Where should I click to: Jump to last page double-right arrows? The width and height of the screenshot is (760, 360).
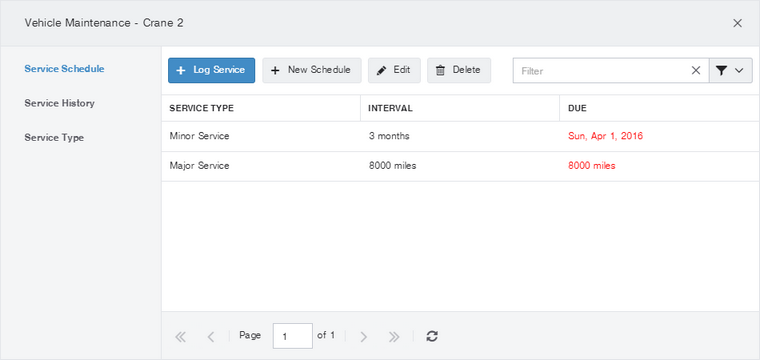(x=394, y=337)
